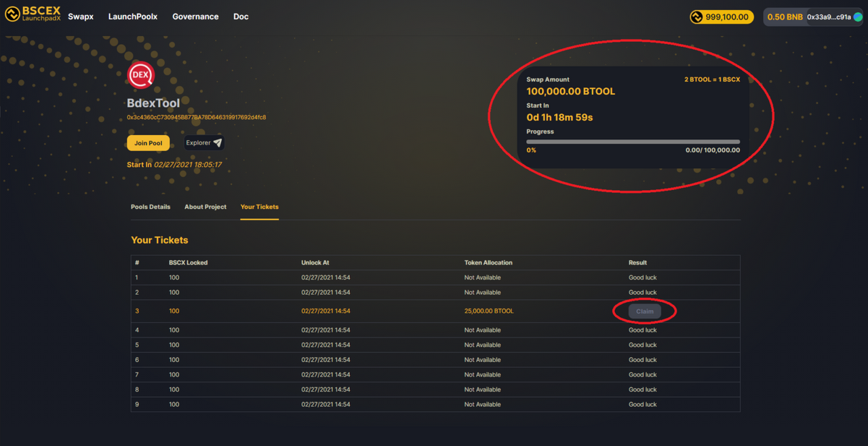Click the Join Pool button

148,143
